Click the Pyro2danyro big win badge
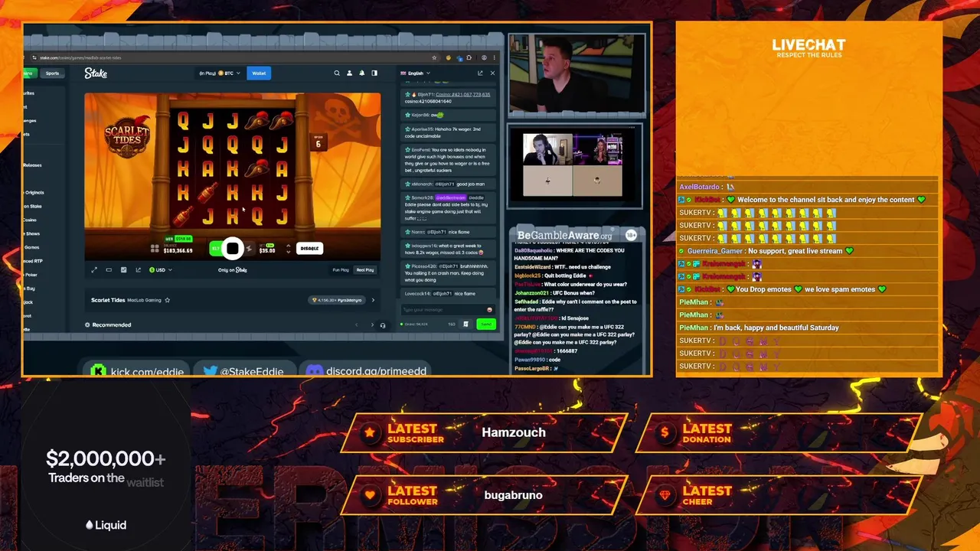Screen dimensions: 980x551 point(337,300)
